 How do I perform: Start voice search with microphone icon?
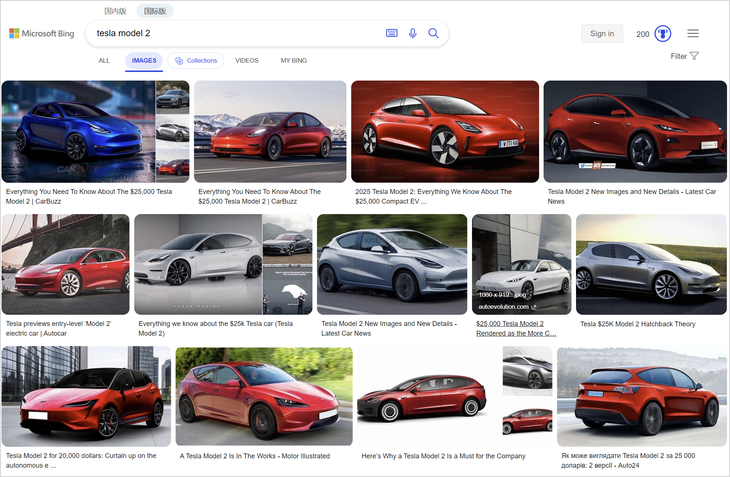coord(413,33)
